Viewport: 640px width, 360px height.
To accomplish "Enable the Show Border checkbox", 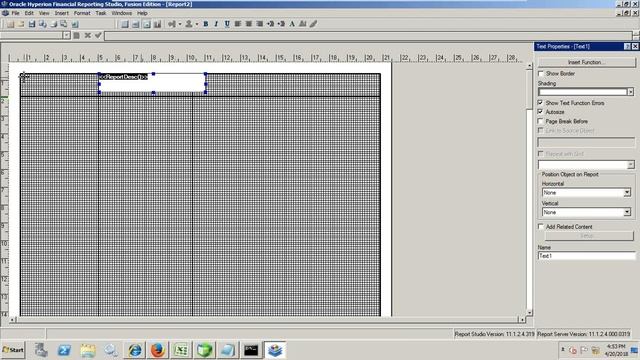I will [541, 73].
